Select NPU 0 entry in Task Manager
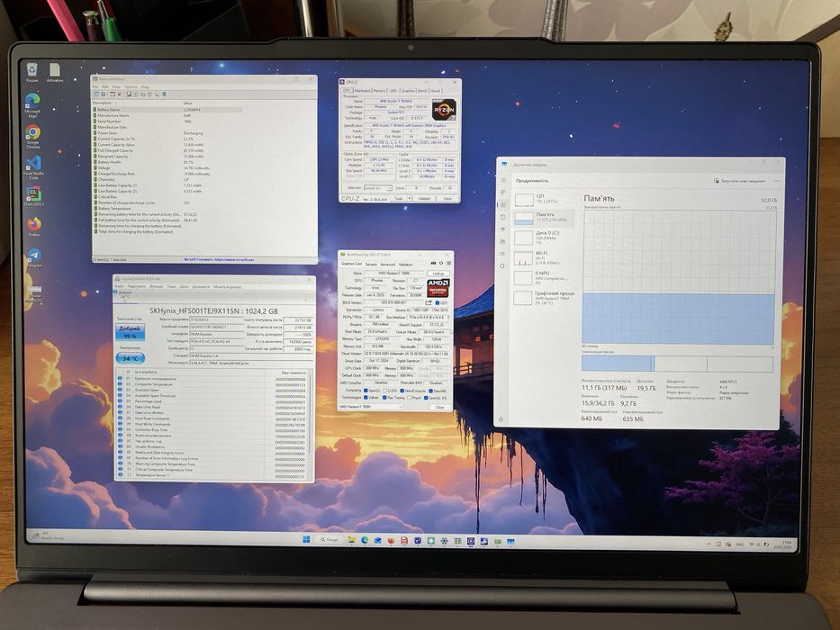This screenshot has height=630, width=840. [544, 278]
